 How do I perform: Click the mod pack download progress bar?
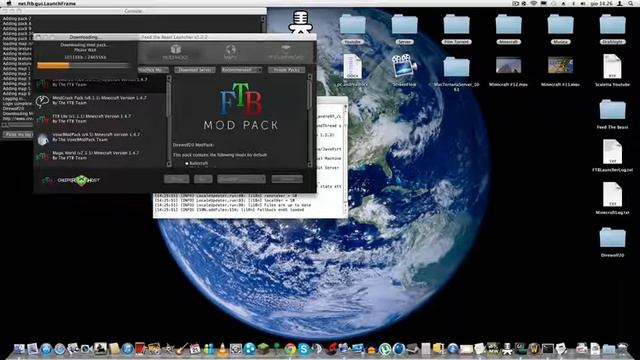coord(84,65)
